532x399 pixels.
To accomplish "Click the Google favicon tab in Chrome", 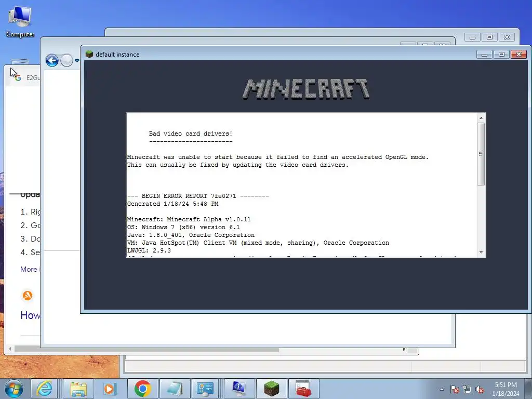I will tap(18, 78).
